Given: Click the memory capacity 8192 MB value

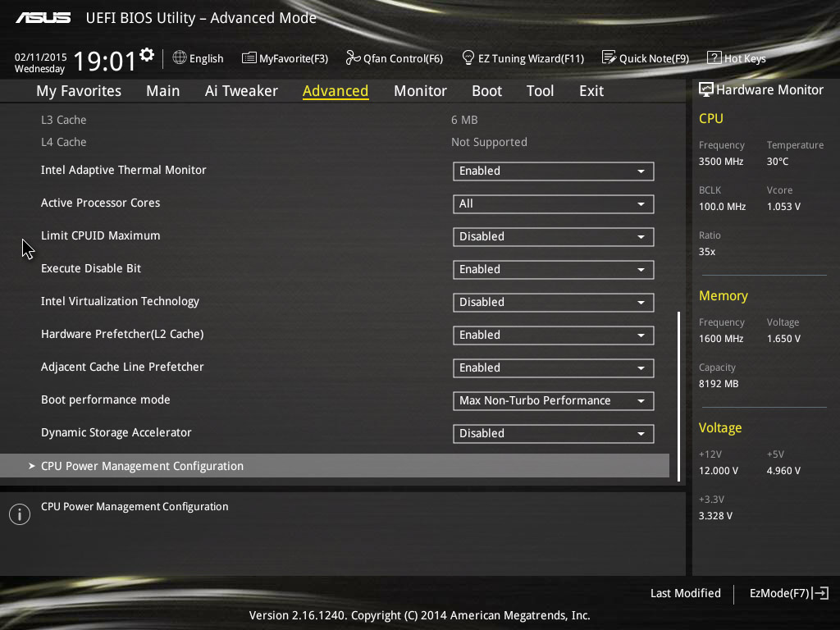Looking at the screenshot, I should [719, 384].
